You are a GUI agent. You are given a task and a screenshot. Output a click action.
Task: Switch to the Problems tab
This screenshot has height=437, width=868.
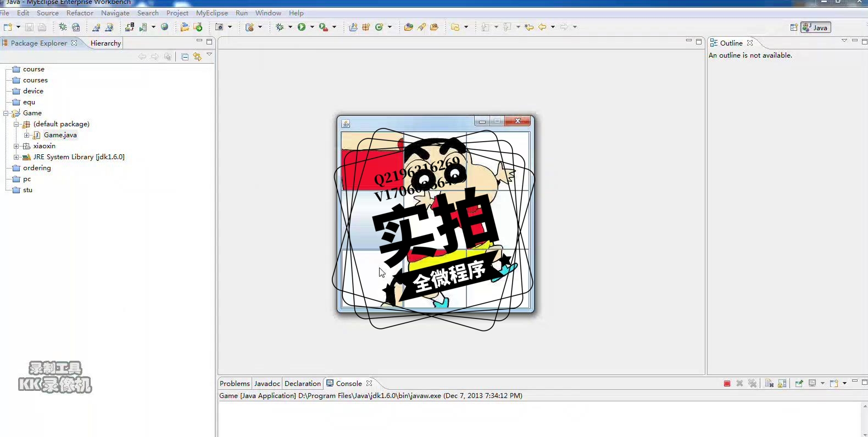(235, 383)
